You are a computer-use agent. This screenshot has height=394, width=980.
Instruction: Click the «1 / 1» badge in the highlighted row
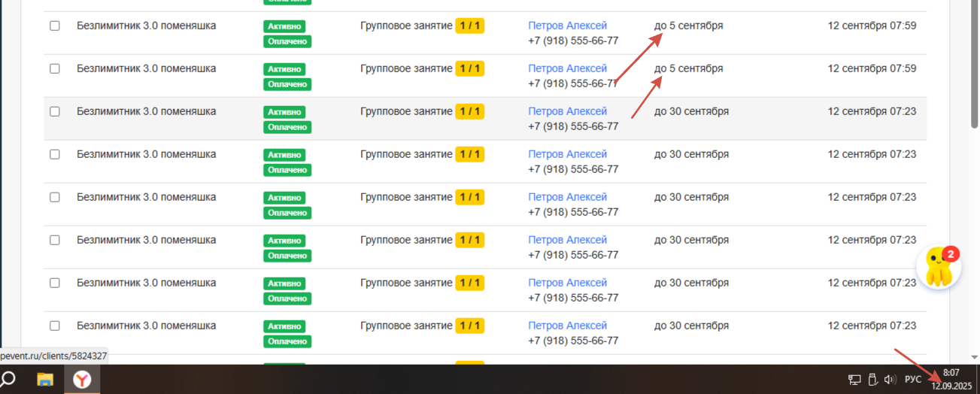(469, 111)
